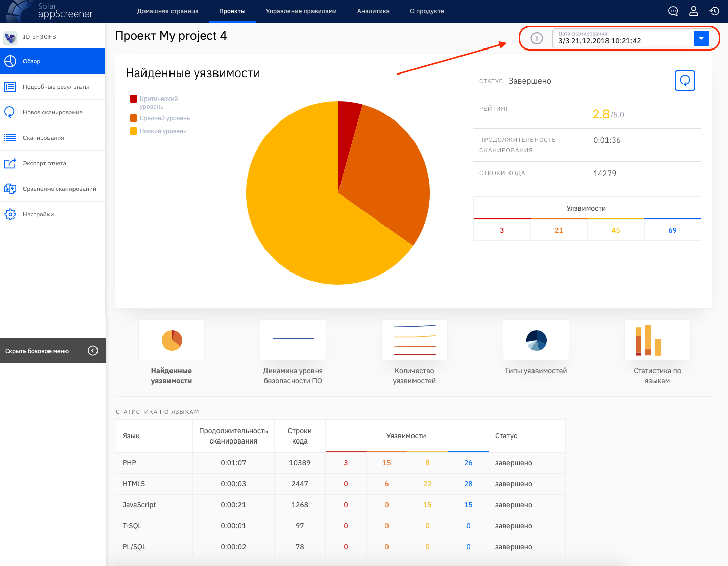Click the critical vulnerabilities count 3 in summary
Image resolution: width=728 pixels, height=566 pixels.
tap(502, 230)
